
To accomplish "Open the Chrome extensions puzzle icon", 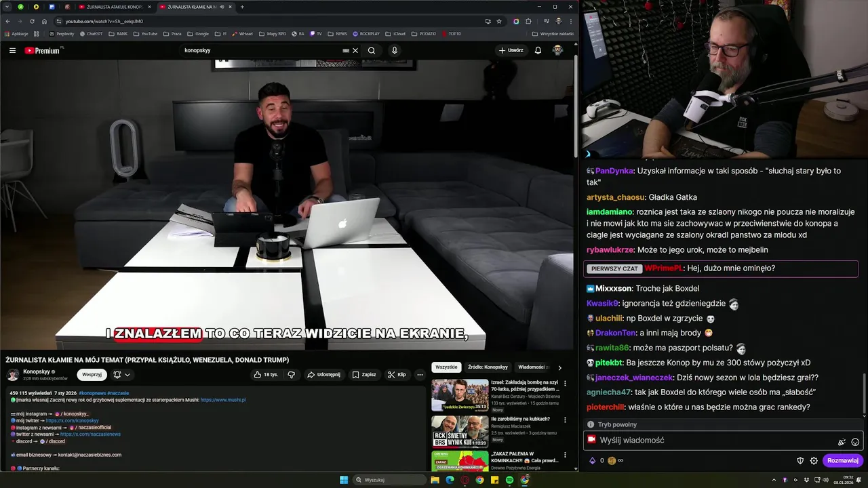I will point(528,21).
